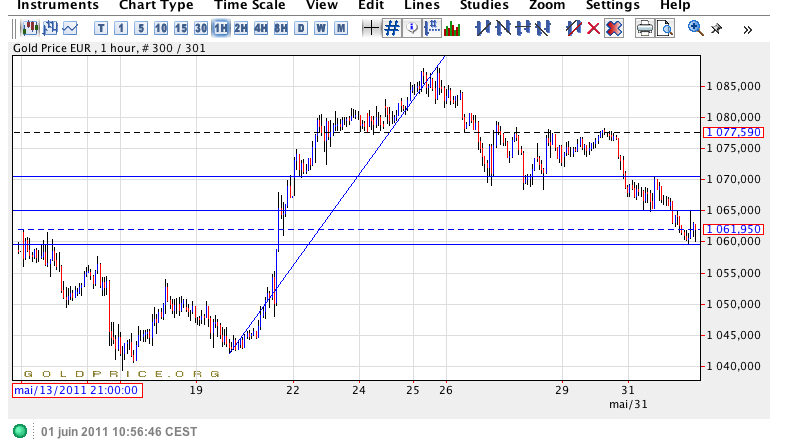This screenshot has width=786, height=439.
Task: Open print preview with the page magnifier icon
Action: pyautogui.click(x=665, y=28)
